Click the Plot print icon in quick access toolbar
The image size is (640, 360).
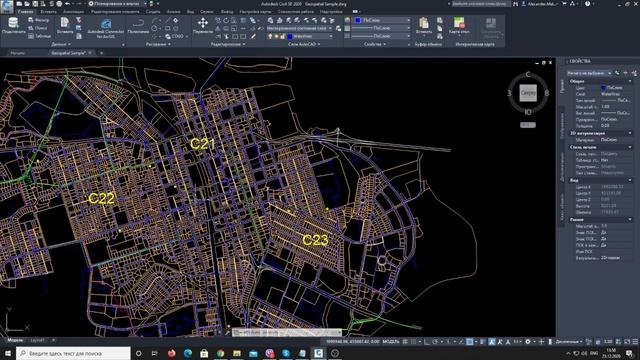point(59,4)
